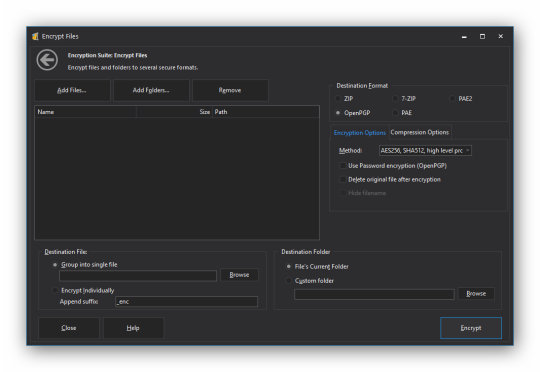Open the Compression Options tab

coord(420,132)
